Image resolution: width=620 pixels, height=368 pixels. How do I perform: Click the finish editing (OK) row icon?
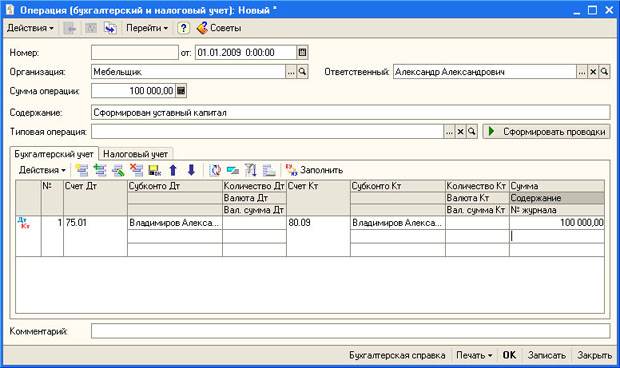point(155,170)
